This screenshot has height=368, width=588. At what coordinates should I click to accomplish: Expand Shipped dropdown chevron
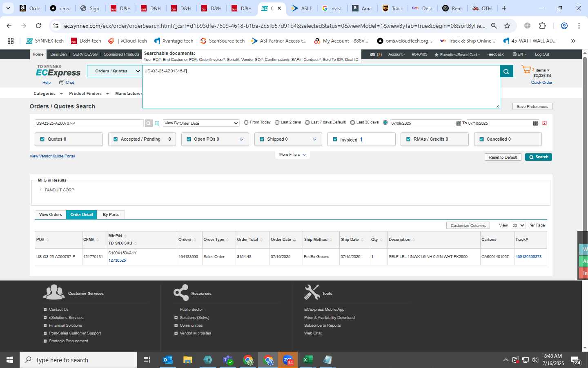point(314,139)
